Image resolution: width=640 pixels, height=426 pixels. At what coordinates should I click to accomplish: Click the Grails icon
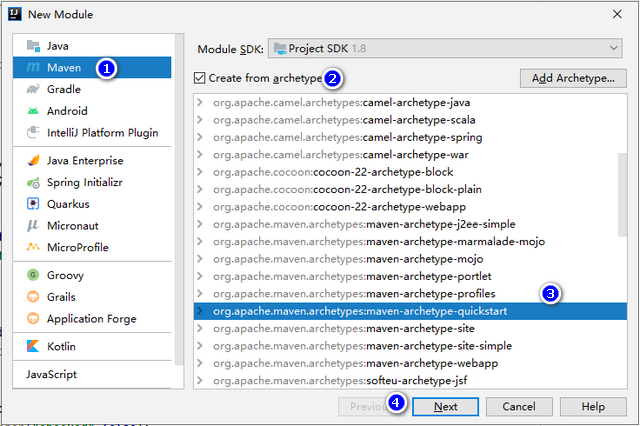click(33, 297)
